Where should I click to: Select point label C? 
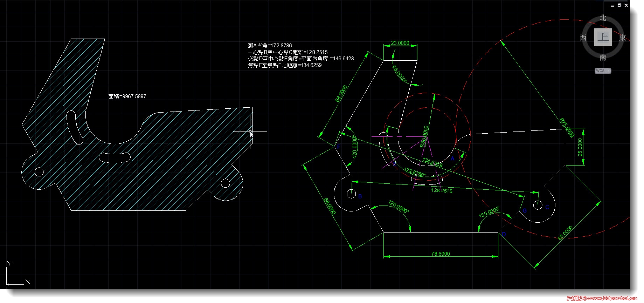(x=547, y=207)
